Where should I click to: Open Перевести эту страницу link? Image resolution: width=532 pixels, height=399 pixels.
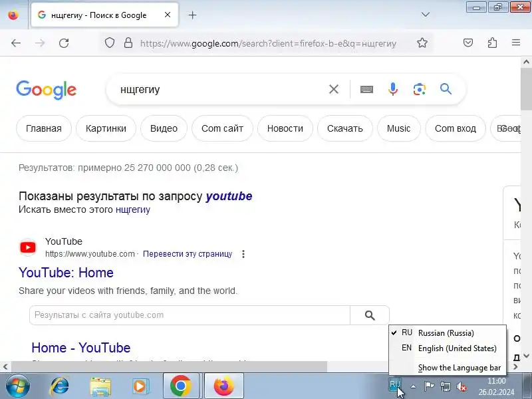(x=188, y=254)
